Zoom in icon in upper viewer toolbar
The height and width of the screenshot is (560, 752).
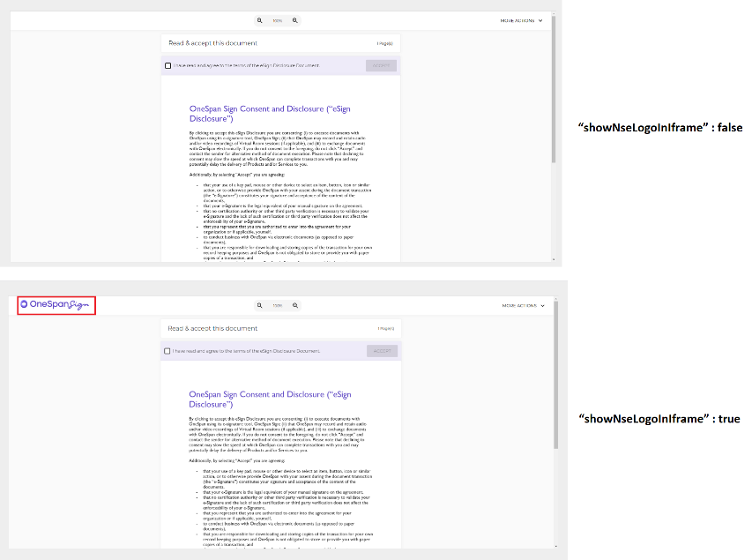[x=295, y=20]
